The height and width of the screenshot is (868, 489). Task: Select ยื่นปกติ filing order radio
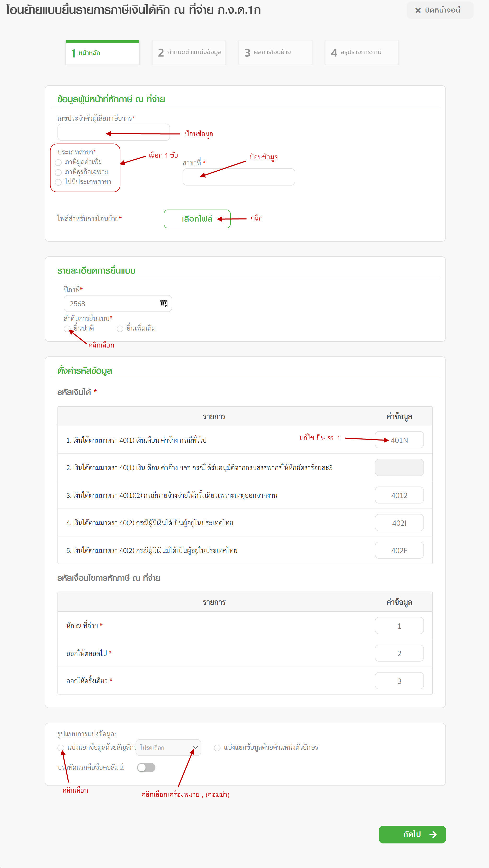pos(67,328)
